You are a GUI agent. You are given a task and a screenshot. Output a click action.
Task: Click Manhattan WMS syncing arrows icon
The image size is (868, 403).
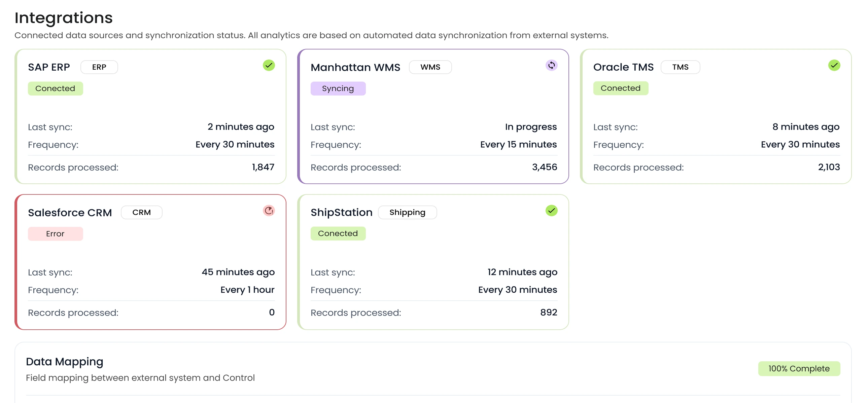(x=551, y=65)
